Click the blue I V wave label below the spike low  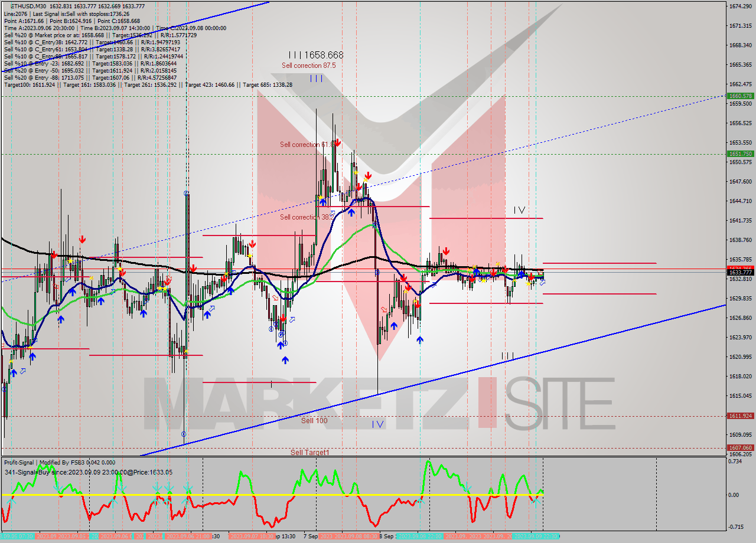(x=378, y=424)
